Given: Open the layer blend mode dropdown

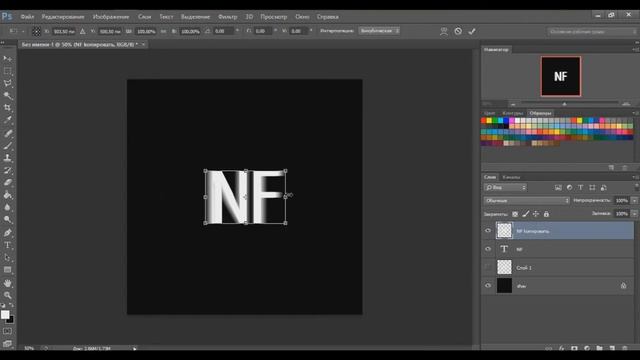Looking at the screenshot, I should coord(527,200).
